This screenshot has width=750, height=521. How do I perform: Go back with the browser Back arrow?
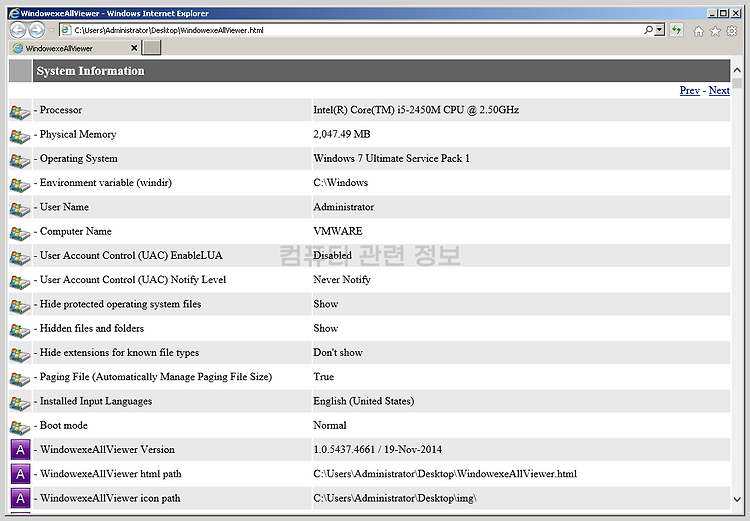point(18,30)
